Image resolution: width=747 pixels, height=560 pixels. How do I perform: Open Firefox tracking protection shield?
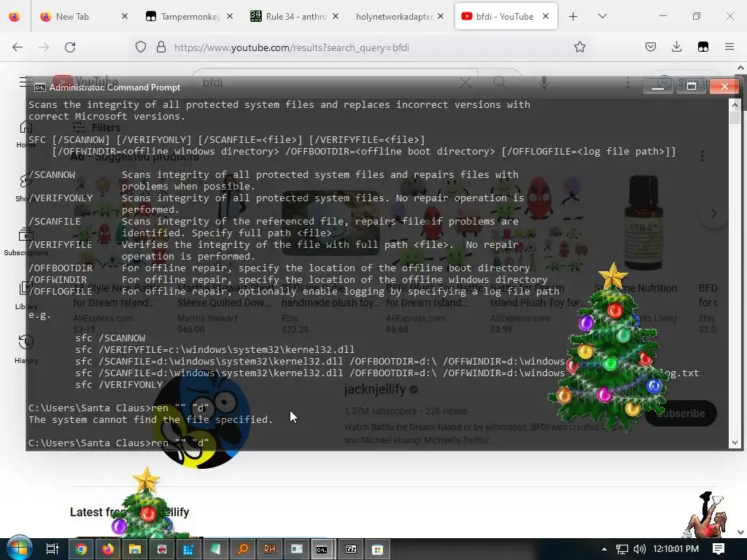pos(141,47)
